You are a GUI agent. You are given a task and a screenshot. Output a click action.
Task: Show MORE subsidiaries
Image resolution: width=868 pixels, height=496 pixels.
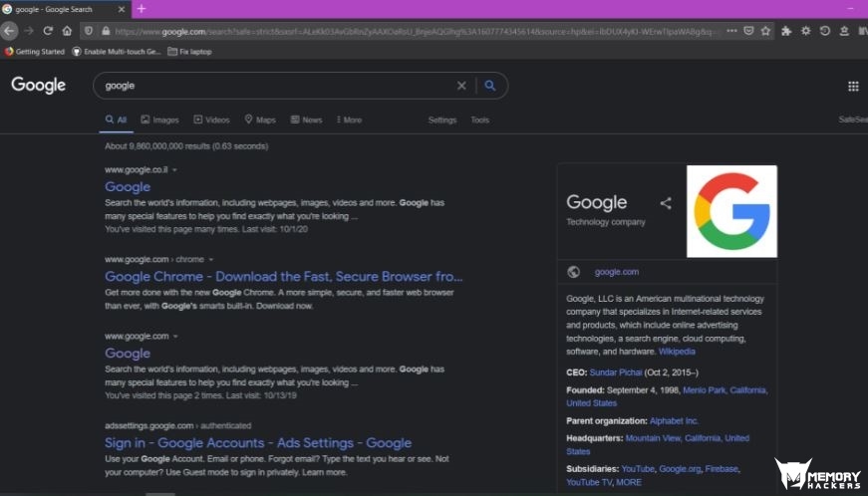[x=629, y=482]
